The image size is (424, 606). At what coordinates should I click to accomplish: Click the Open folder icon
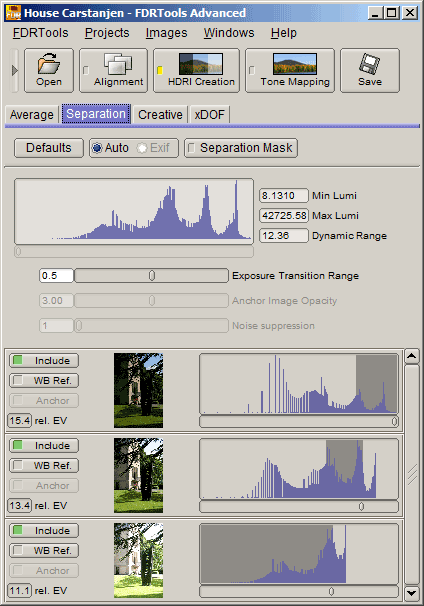tap(49, 64)
